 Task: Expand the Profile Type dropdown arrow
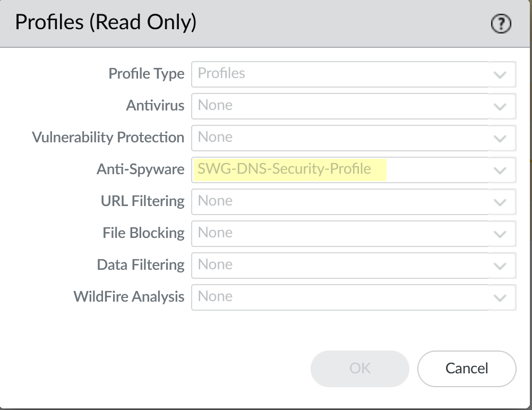pyautogui.click(x=500, y=74)
